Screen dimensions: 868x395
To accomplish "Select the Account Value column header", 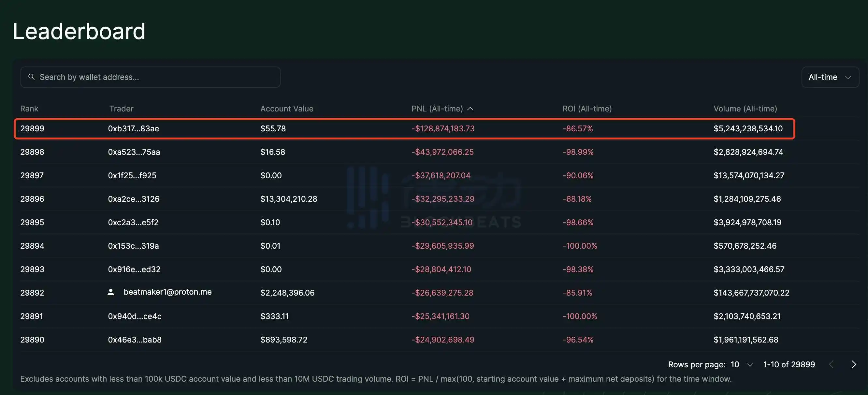I will [286, 109].
